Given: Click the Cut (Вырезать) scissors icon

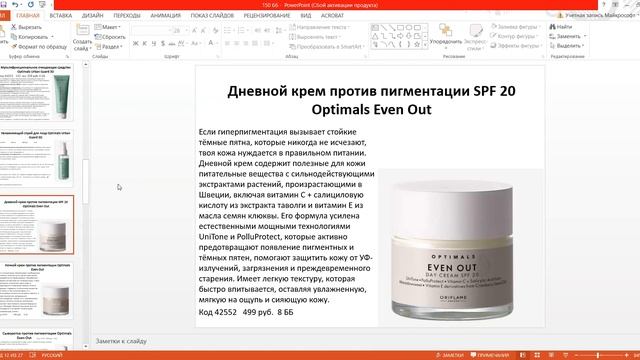Looking at the screenshot, I should tap(13, 27).
